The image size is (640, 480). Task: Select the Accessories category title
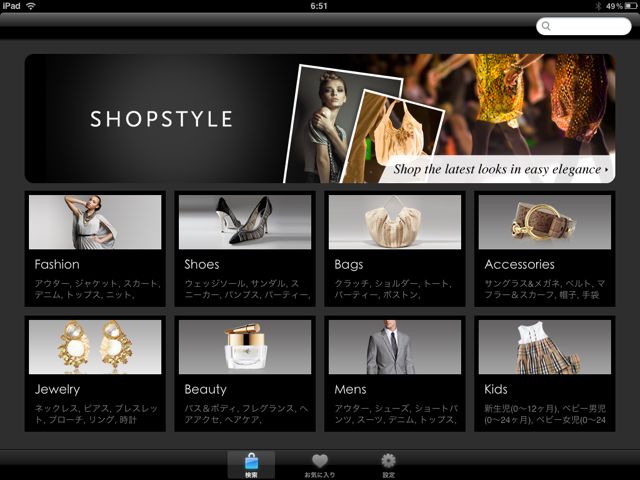point(519,264)
